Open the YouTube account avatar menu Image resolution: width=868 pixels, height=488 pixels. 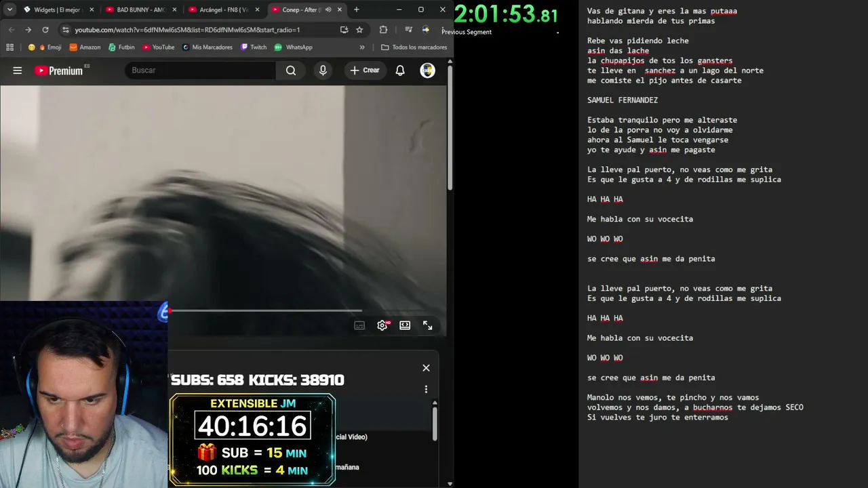click(427, 70)
